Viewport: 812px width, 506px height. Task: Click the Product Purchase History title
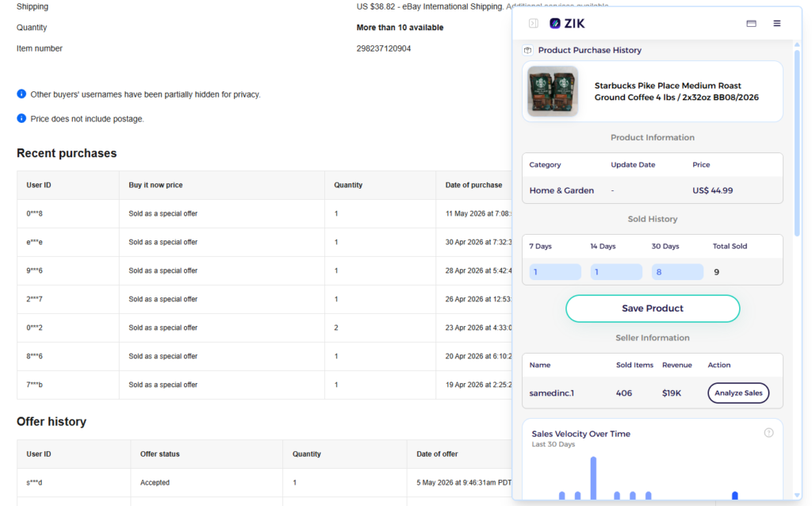[590, 50]
